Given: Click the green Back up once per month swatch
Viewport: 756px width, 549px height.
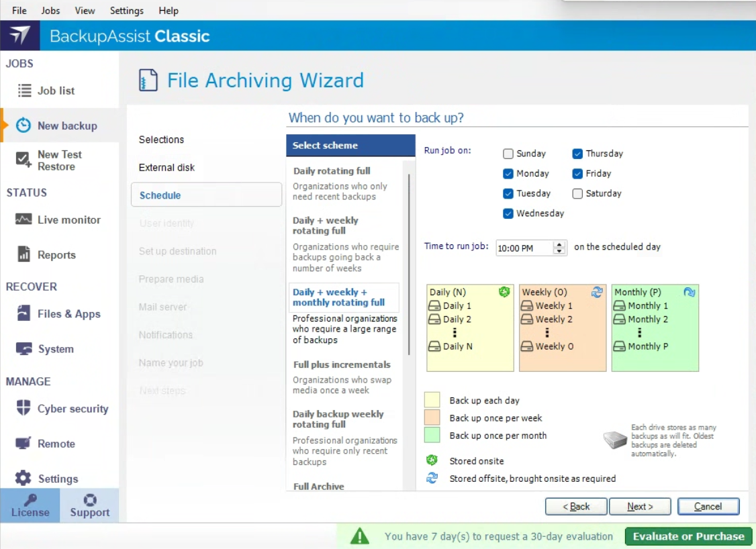Looking at the screenshot, I should pyautogui.click(x=432, y=436).
